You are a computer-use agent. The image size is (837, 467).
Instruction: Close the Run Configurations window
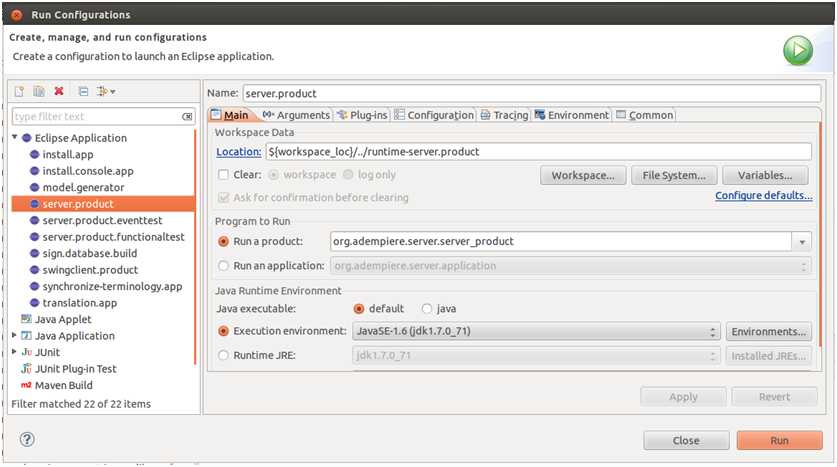17,15
